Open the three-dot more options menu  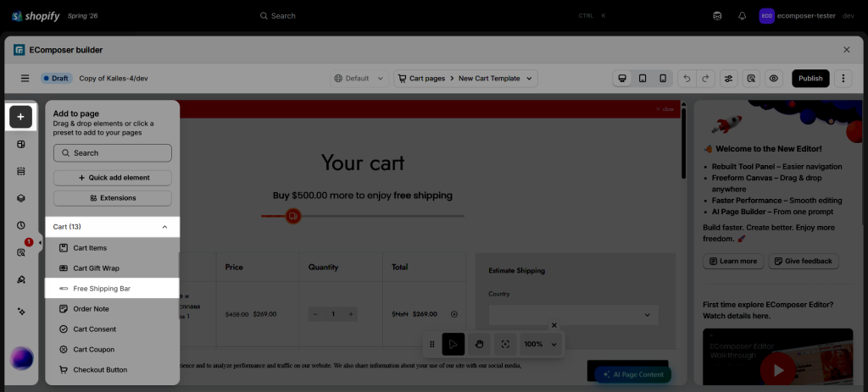843,79
